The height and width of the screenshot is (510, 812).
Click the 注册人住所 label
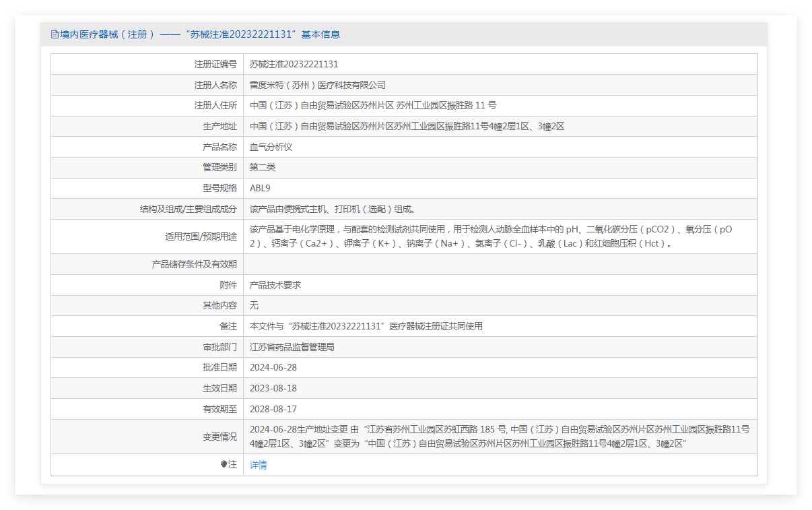(215, 106)
